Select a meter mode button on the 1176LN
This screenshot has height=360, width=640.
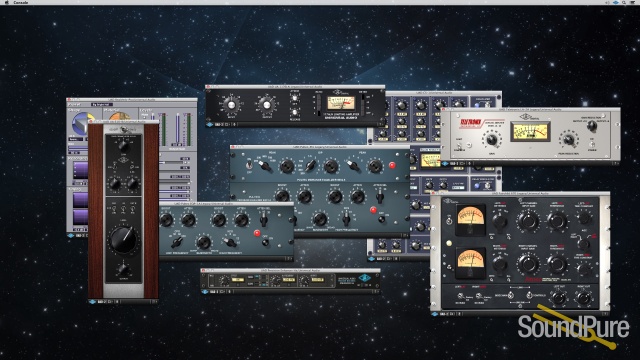(x=362, y=104)
